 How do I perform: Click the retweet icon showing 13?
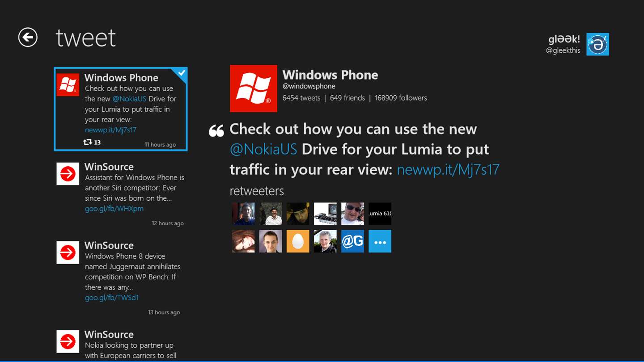[88, 142]
